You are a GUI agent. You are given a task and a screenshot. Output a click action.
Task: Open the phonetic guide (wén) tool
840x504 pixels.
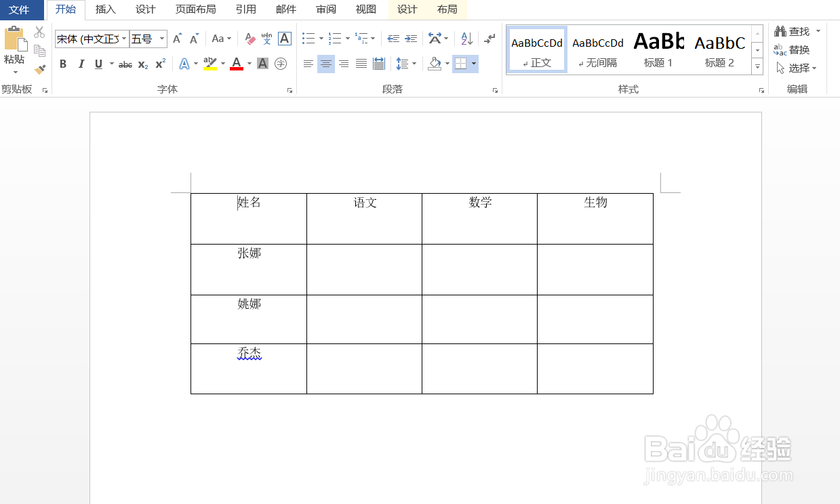coord(267,39)
